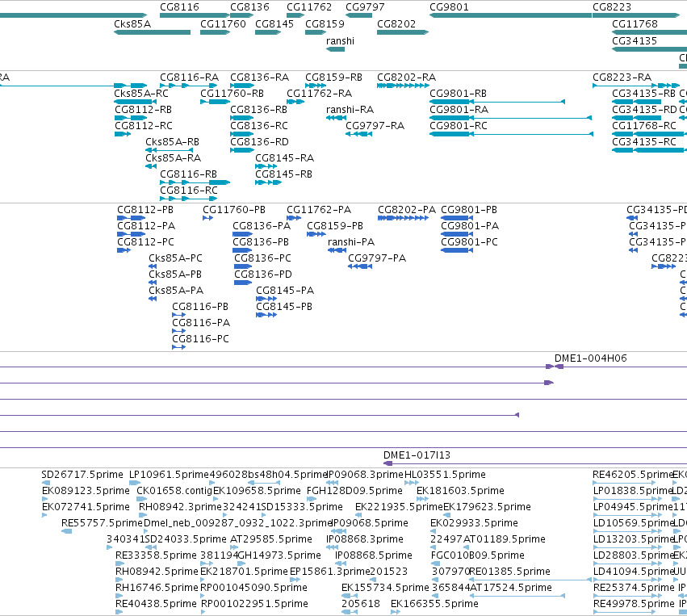Select transcript CG8116-RA
Viewport: 687px width, 616px height.
189,78
